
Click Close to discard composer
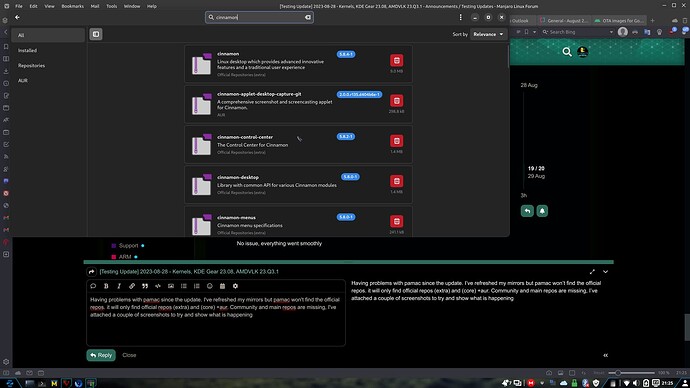(x=129, y=355)
